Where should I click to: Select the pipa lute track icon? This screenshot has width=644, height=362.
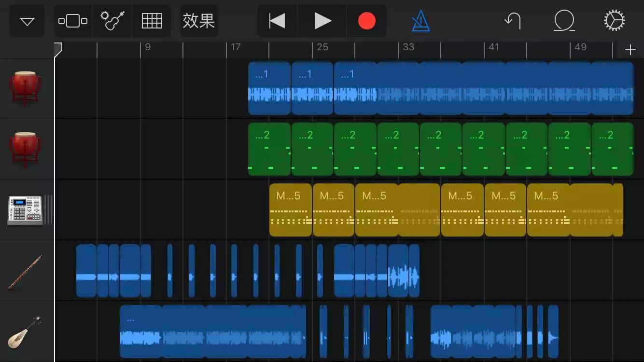[25, 333]
